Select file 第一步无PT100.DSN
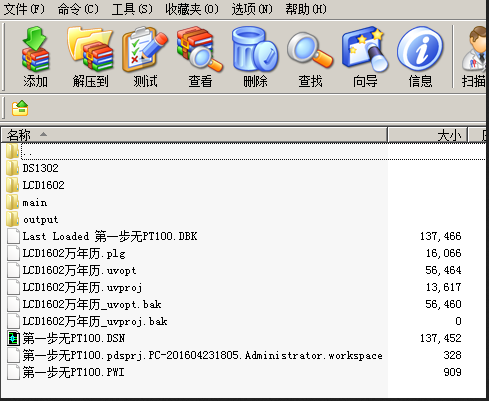 click(x=74, y=338)
